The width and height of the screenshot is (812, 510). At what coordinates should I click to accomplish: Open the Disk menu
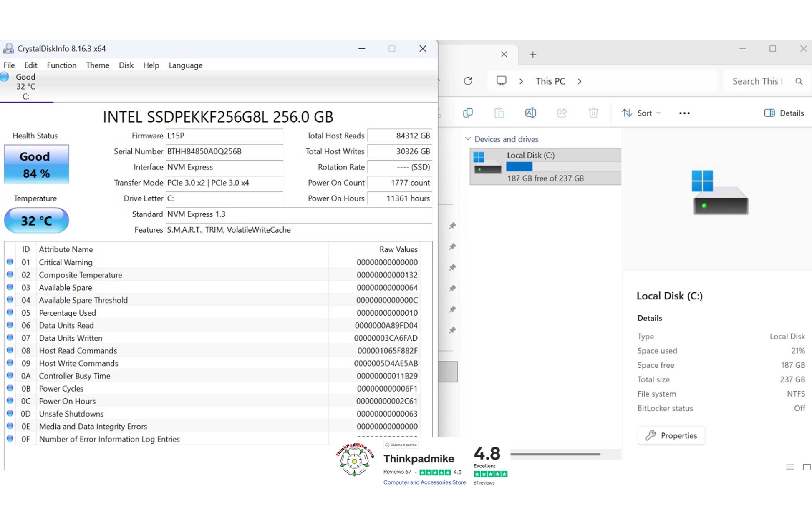click(x=126, y=65)
